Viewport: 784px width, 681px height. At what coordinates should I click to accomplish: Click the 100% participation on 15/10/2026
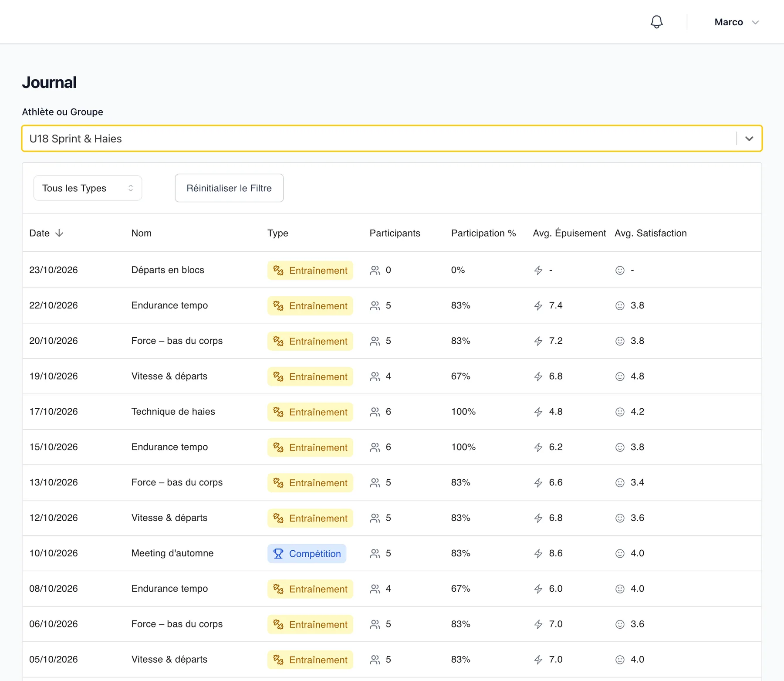coord(463,447)
